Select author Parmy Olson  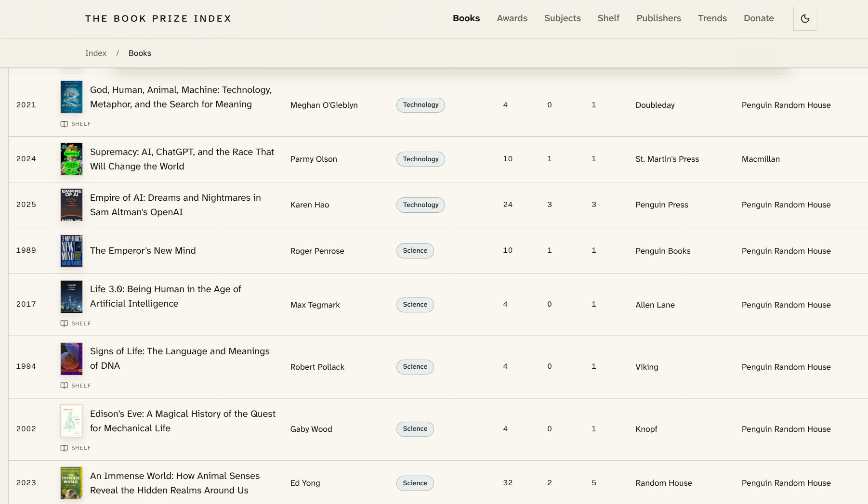tap(314, 159)
